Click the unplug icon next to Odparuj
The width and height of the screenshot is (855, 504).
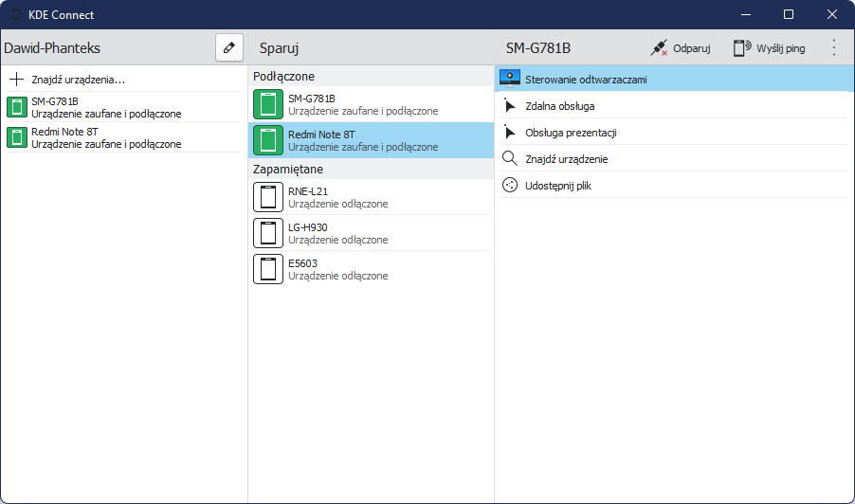[x=659, y=48]
